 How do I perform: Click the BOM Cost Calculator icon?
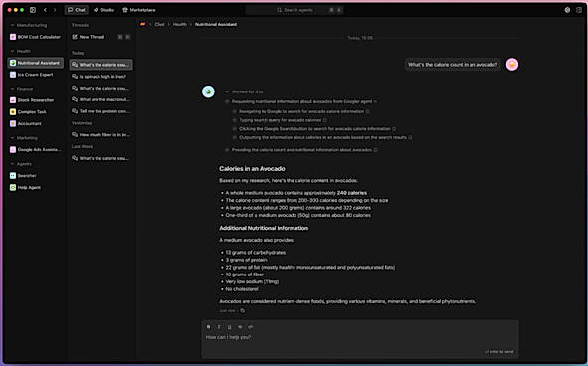(13, 37)
